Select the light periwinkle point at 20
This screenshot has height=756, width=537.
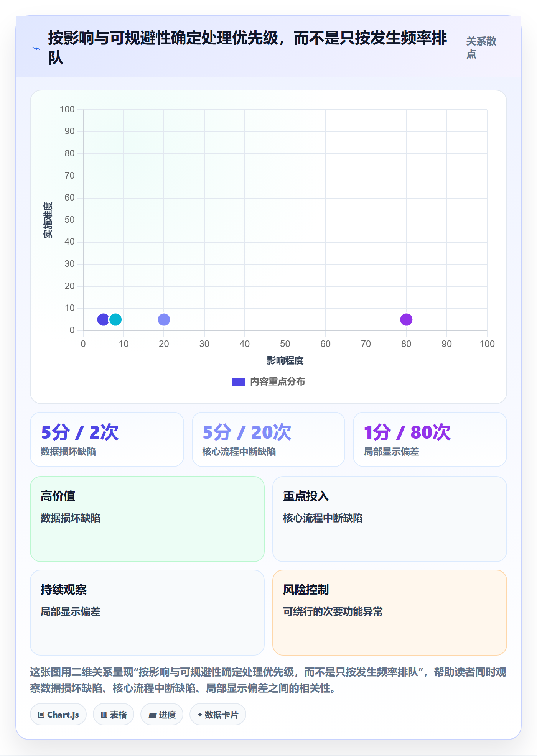click(x=164, y=319)
